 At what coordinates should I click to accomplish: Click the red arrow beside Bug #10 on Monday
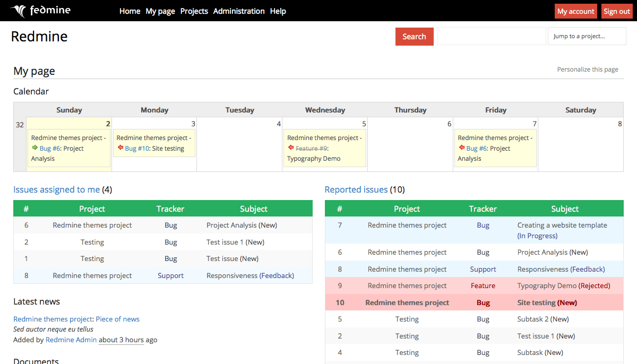120,148
